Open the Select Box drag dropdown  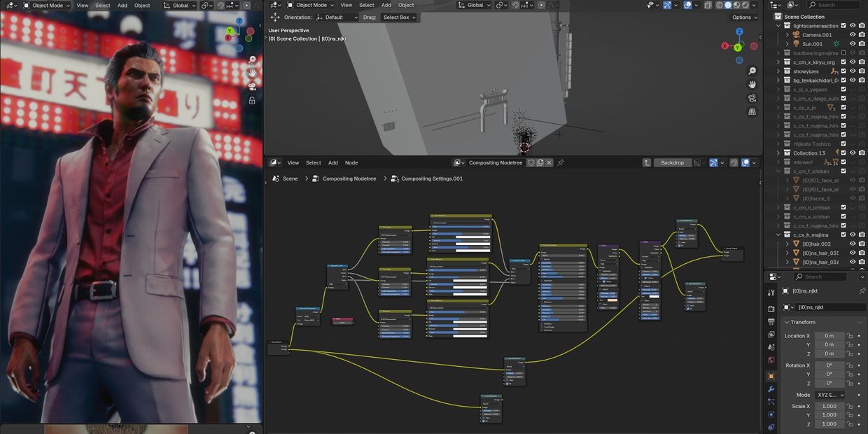[x=399, y=17]
